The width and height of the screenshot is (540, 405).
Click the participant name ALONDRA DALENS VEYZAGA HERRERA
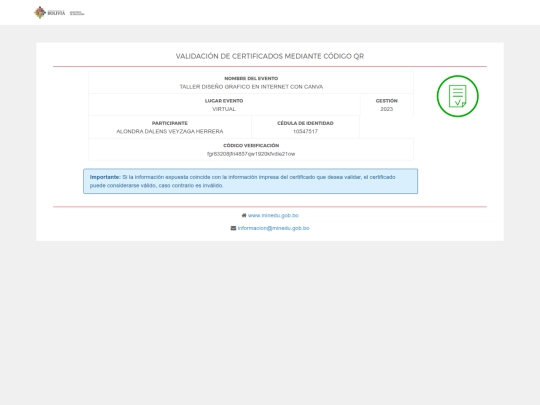[170, 132]
